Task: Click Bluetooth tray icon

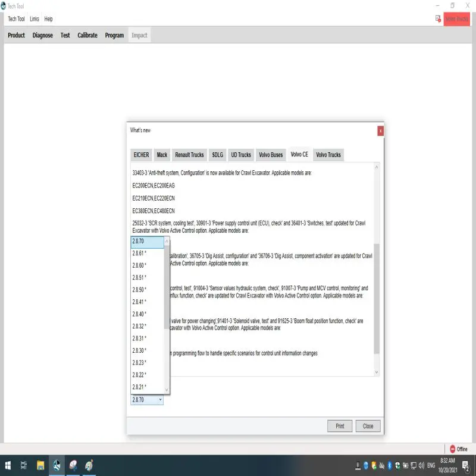Action: [x=390, y=465]
